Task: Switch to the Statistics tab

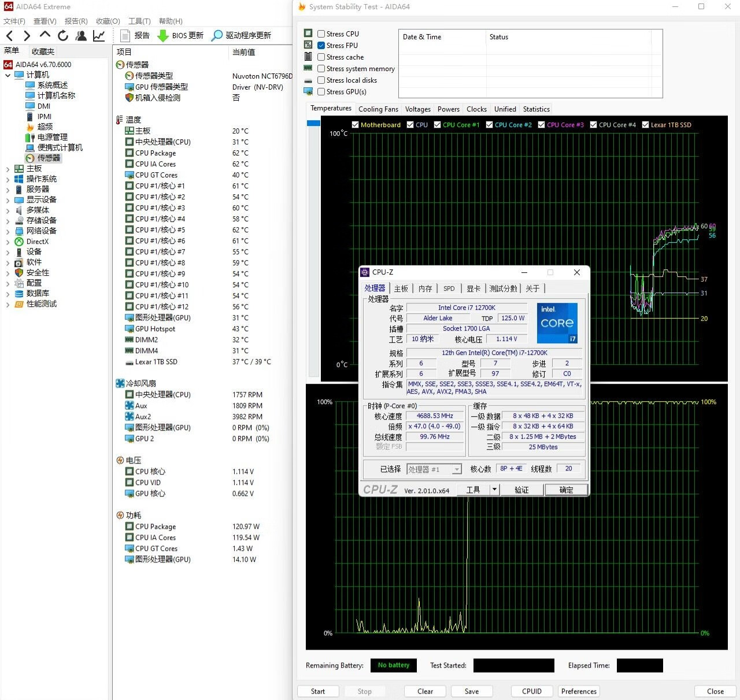Action: tap(536, 109)
